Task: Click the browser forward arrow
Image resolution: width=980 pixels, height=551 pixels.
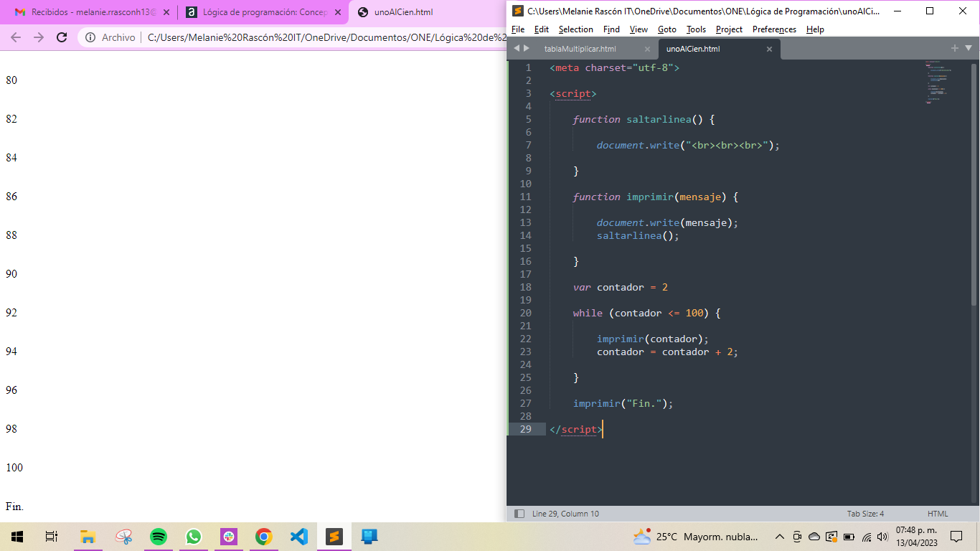Action: (x=39, y=37)
